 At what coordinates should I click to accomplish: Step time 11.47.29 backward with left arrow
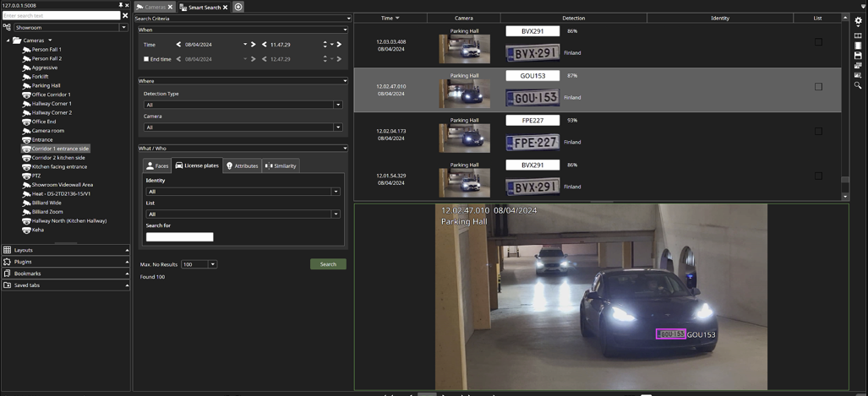265,44
